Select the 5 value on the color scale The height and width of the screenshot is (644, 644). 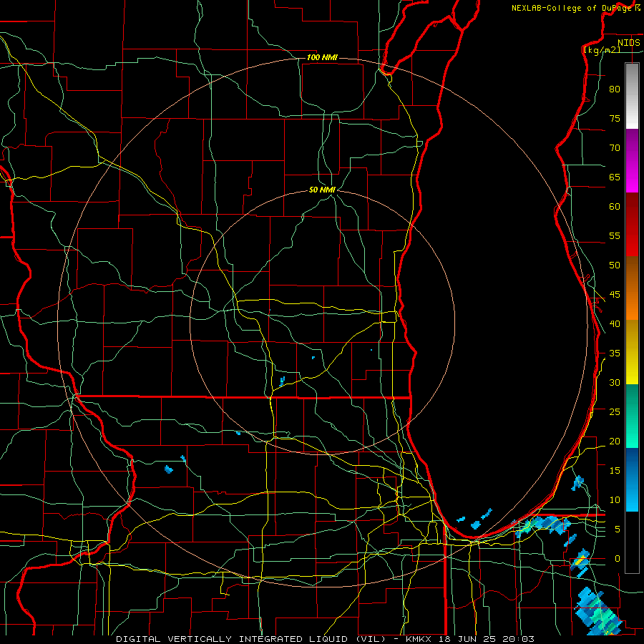(x=618, y=530)
